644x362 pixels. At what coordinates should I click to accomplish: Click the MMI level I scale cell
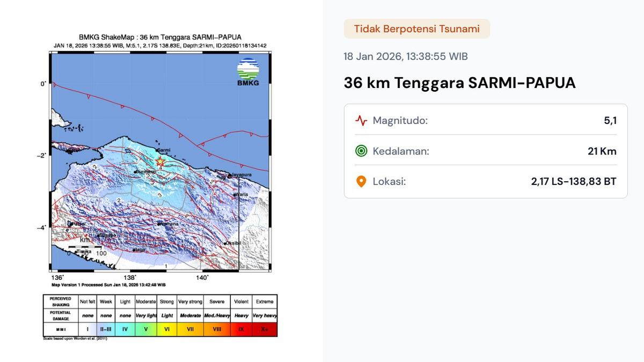point(86,329)
